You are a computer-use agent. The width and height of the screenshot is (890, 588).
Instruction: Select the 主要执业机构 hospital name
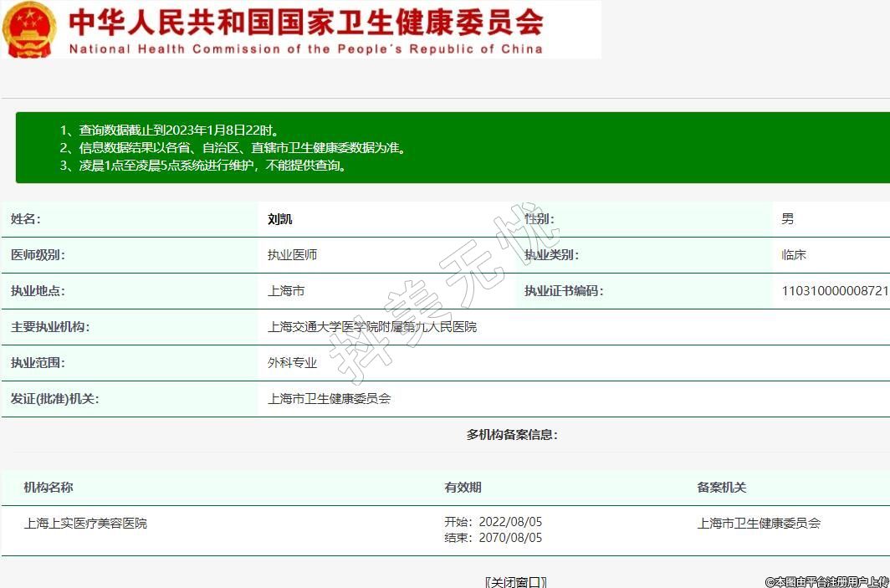(x=371, y=327)
